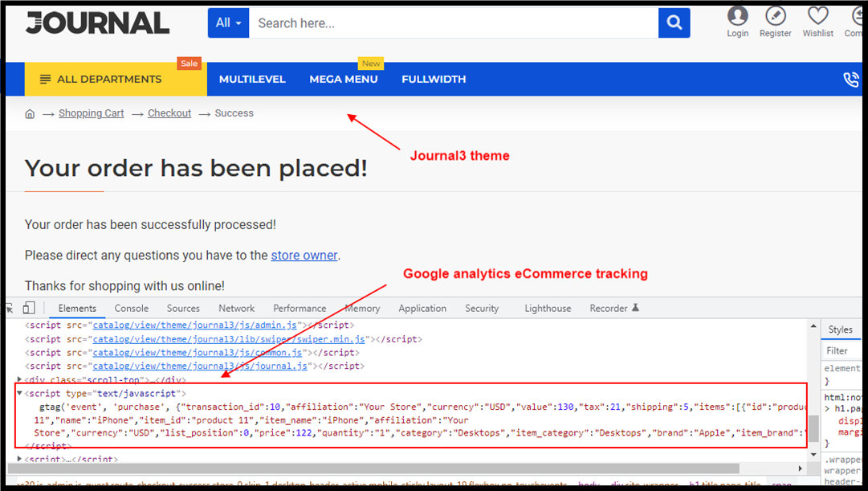Open the Network tab in DevTools
Viewport: 868px width, 491px height.
pyautogui.click(x=237, y=309)
